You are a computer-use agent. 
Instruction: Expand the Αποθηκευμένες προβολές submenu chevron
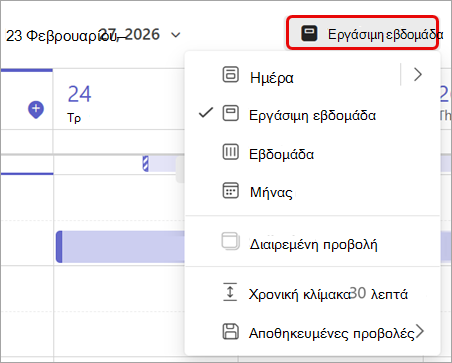click(420, 331)
